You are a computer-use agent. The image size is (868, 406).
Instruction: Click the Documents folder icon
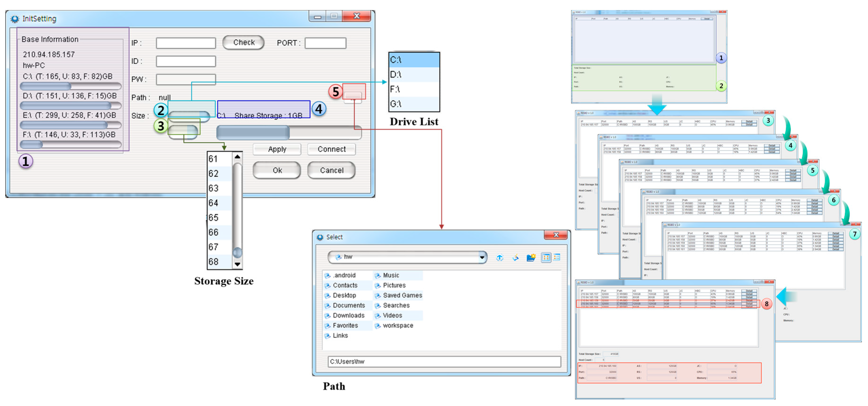pos(327,306)
